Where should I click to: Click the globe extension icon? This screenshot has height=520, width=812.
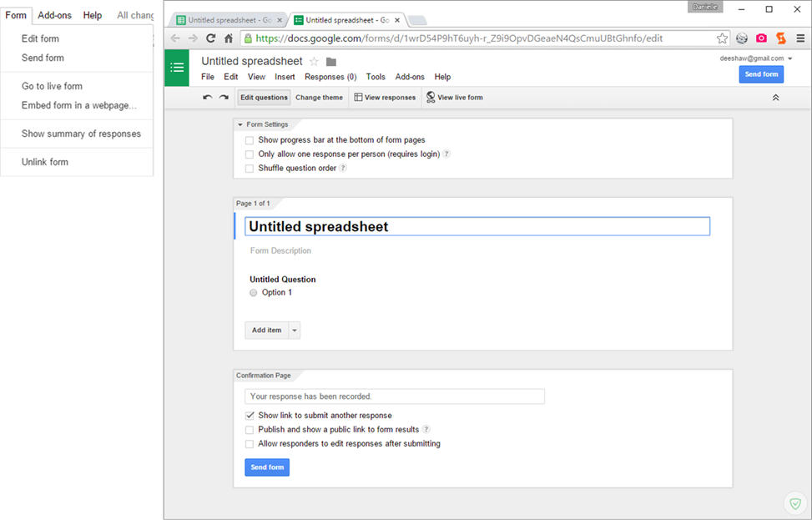(742, 38)
